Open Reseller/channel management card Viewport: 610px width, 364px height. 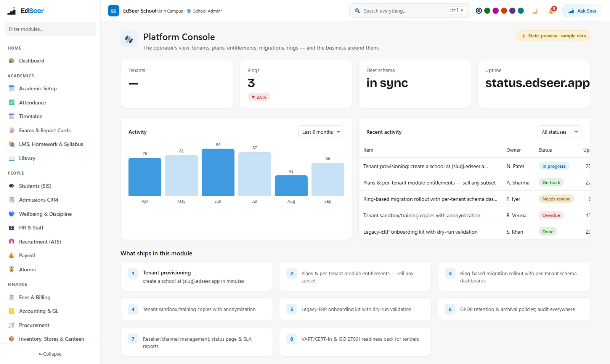(x=197, y=342)
